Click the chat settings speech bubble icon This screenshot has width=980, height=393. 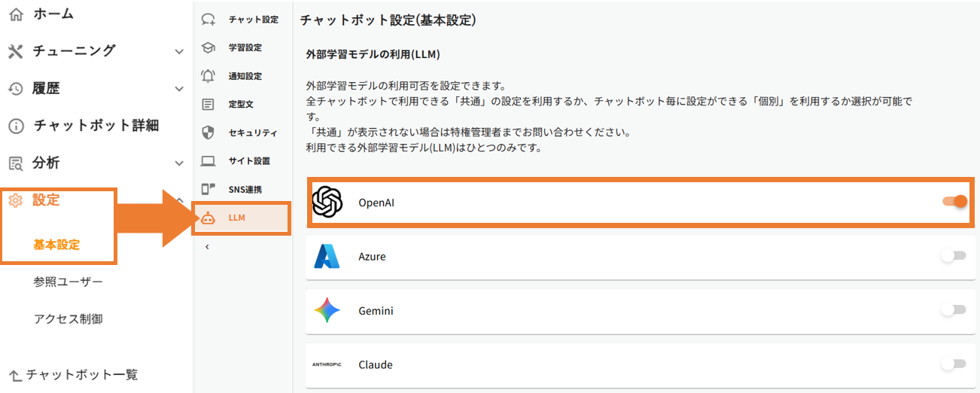[208, 20]
